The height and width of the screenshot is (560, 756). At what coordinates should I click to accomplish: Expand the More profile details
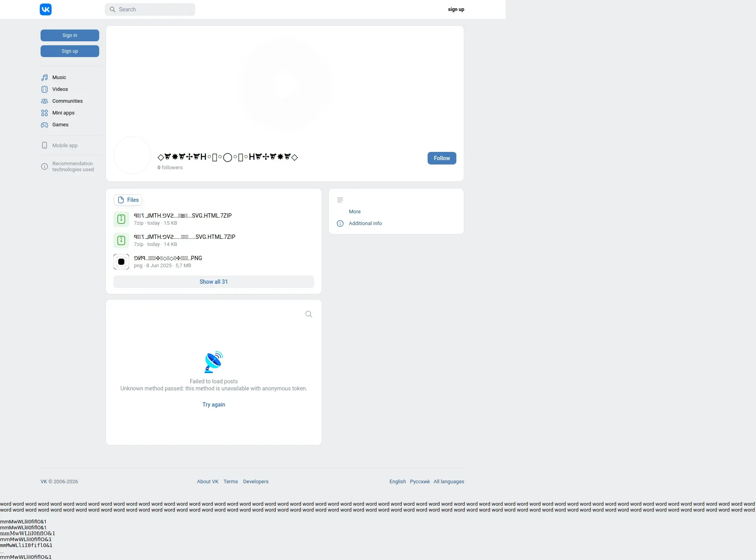[354, 212]
